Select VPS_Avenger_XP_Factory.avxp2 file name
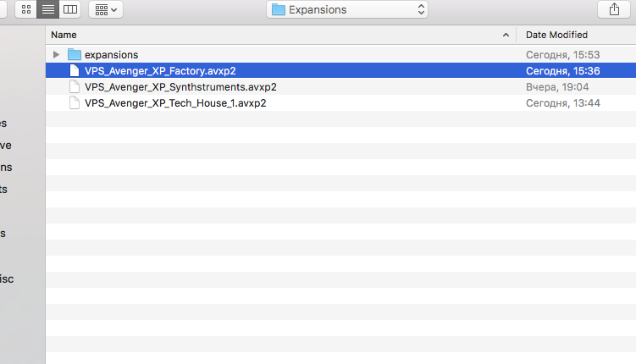636x364 pixels. point(160,71)
